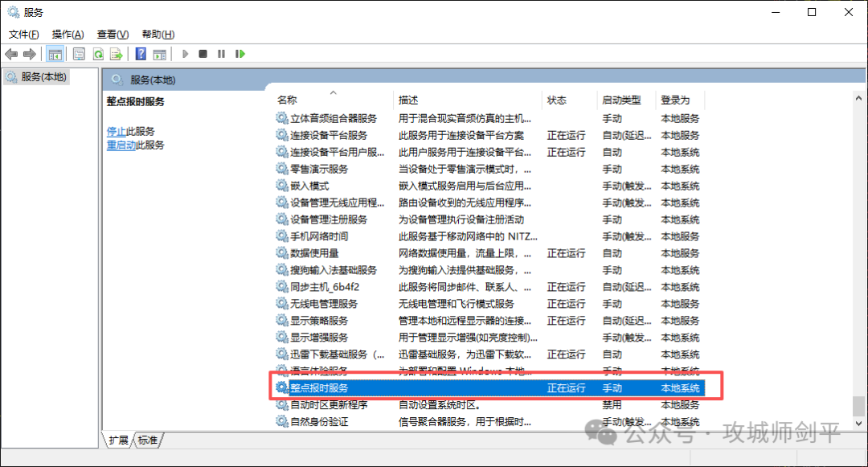
Task: Click the Refresh toolbar icon
Action: coord(98,54)
